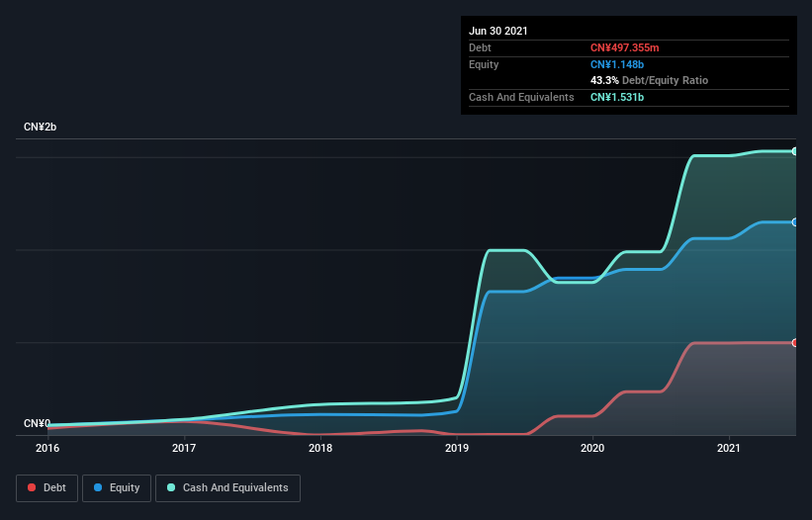Image resolution: width=812 pixels, height=520 pixels.
Task: Click the blue Equity endpoint marker
Action: pyautogui.click(x=794, y=222)
